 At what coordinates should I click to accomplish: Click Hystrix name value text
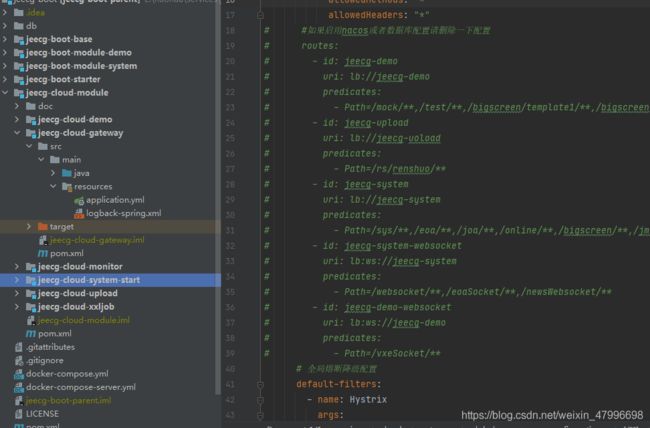(368, 400)
